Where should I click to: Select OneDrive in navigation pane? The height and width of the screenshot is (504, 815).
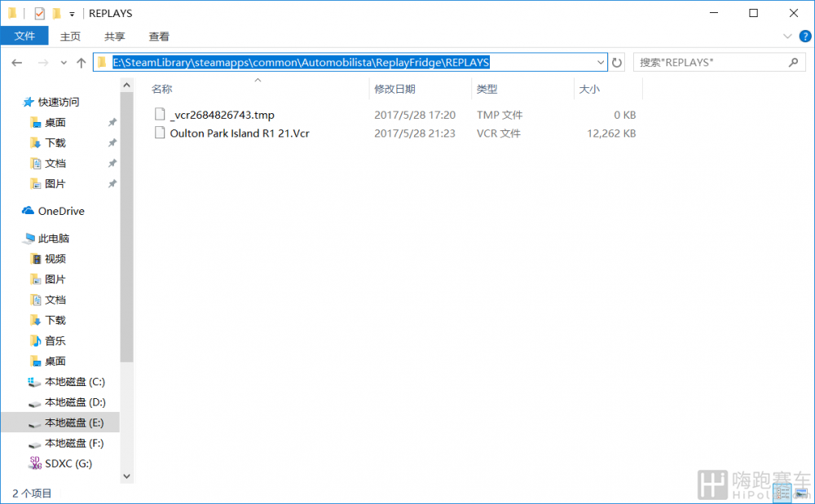[61, 211]
